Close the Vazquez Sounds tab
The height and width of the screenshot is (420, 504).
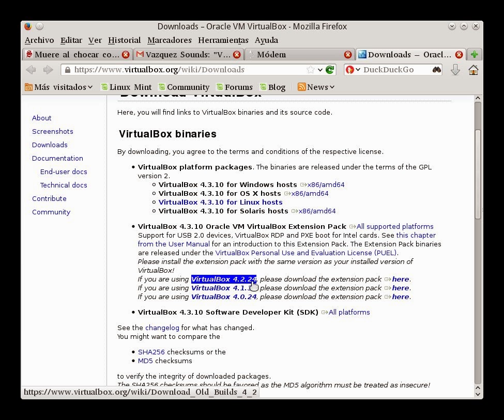tap(237, 55)
